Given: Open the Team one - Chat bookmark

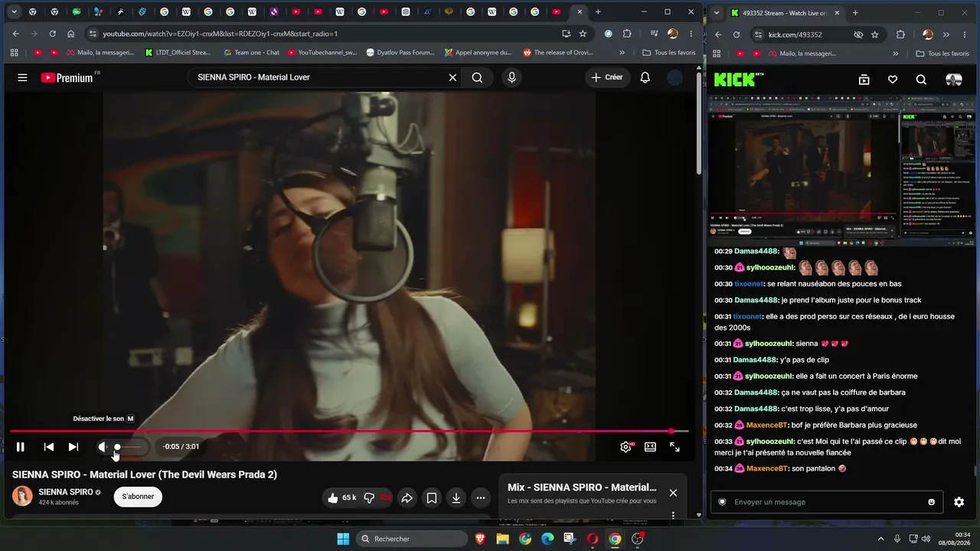Looking at the screenshot, I should tap(251, 53).
